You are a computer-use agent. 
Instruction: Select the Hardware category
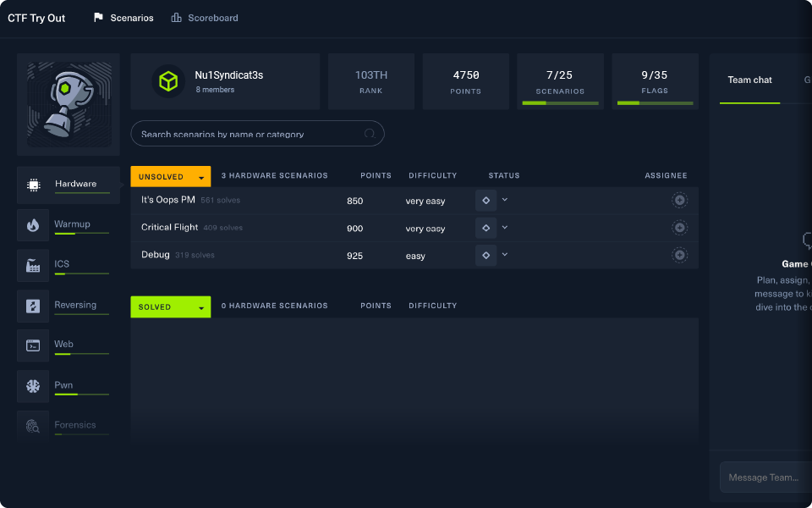69,185
